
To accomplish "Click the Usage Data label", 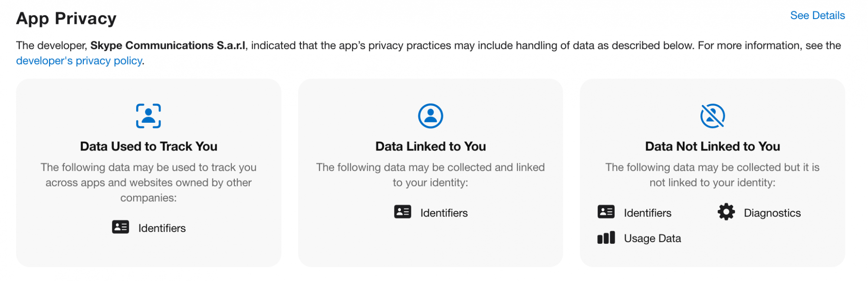I will click(x=652, y=239).
